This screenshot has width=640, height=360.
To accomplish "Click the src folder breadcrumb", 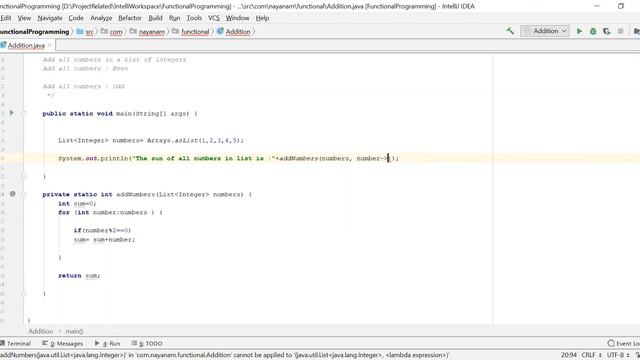I will tap(86, 31).
